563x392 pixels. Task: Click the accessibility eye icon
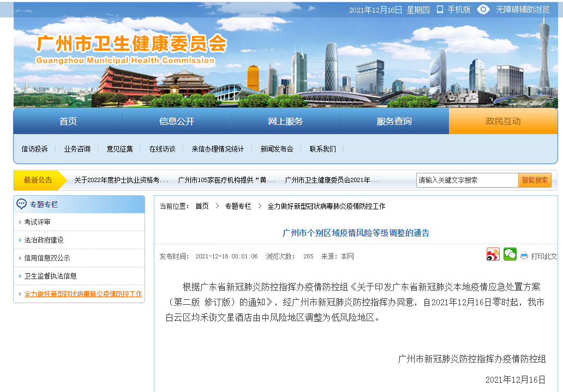tap(483, 10)
